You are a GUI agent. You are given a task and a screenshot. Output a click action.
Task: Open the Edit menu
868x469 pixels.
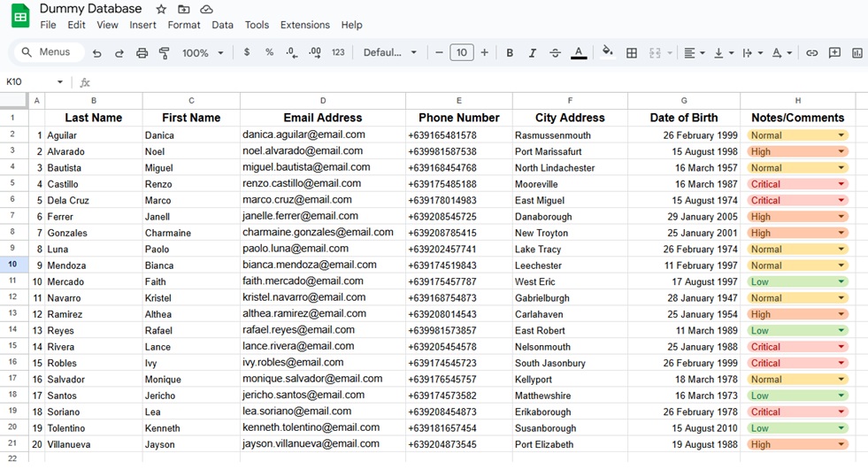(76, 25)
